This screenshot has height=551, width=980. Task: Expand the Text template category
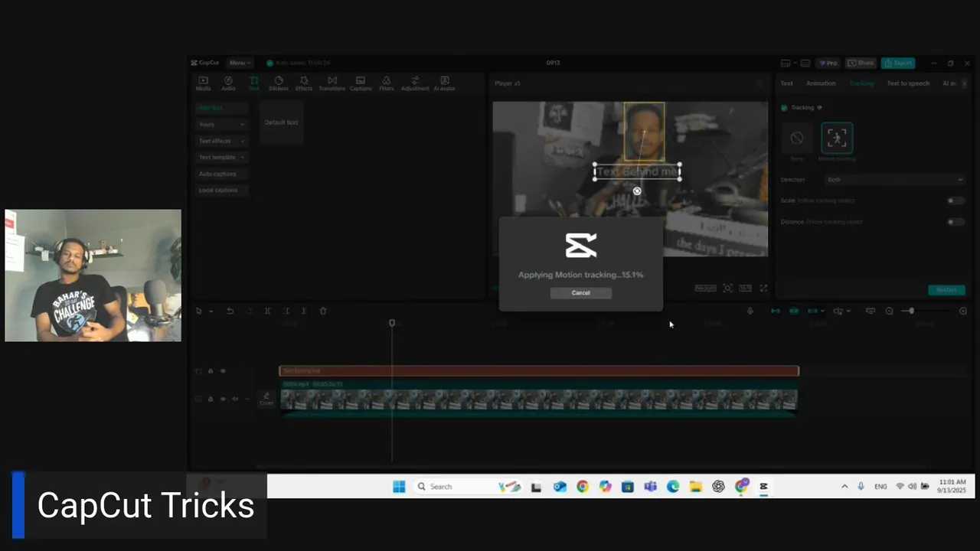[x=222, y=157]
